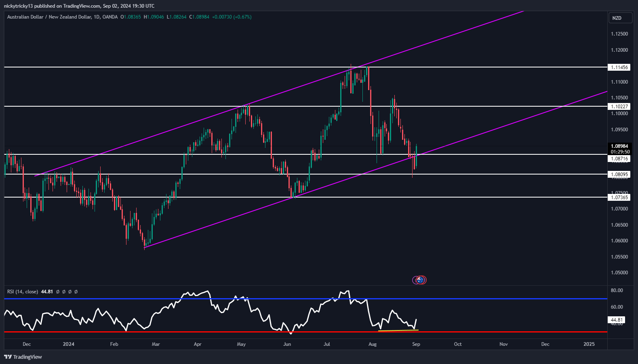Click the 60.00 RSI axis tick
Viewport: 638px width, 364px height.
coord(617,307)
